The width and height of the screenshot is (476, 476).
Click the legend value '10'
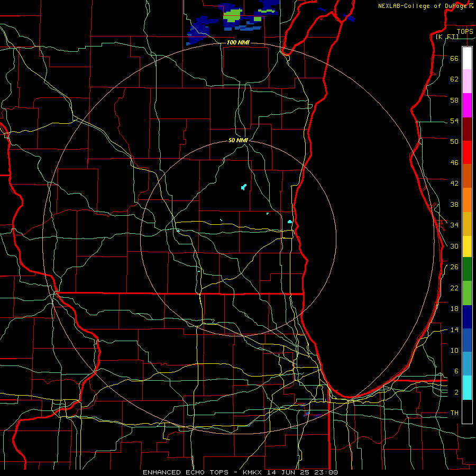[x=454, y=350]
